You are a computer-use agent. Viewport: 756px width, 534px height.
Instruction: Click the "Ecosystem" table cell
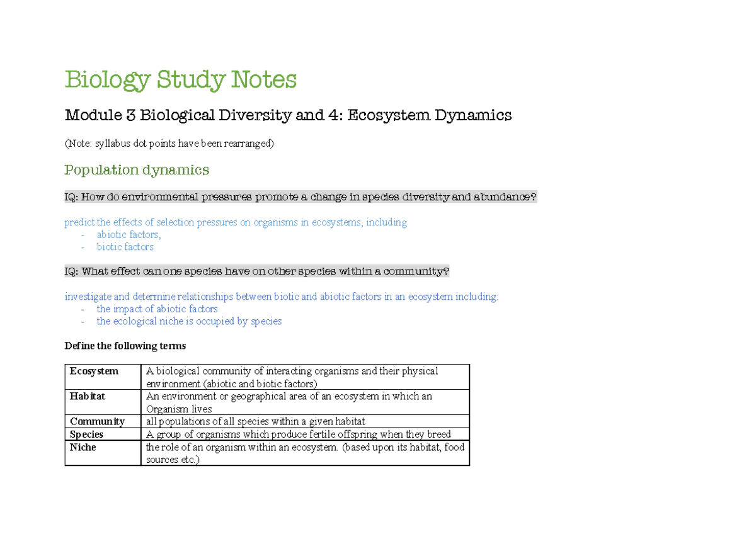tap(94, 371)
